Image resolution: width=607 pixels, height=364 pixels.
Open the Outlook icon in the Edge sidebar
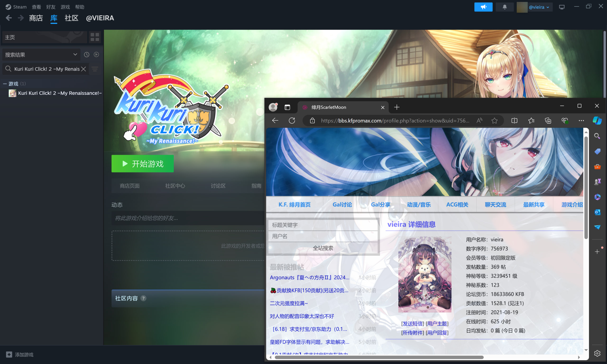tap(597, 212)
